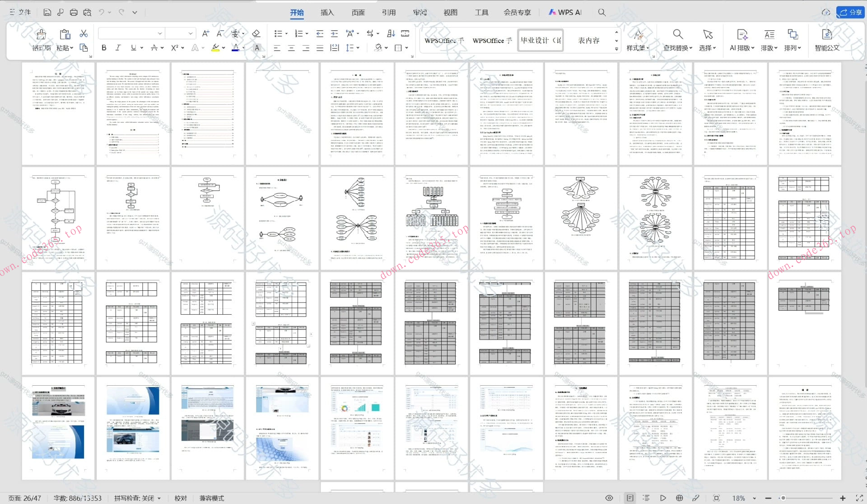
Task: Click the Increase Indent icon
Action: [334, 33]
